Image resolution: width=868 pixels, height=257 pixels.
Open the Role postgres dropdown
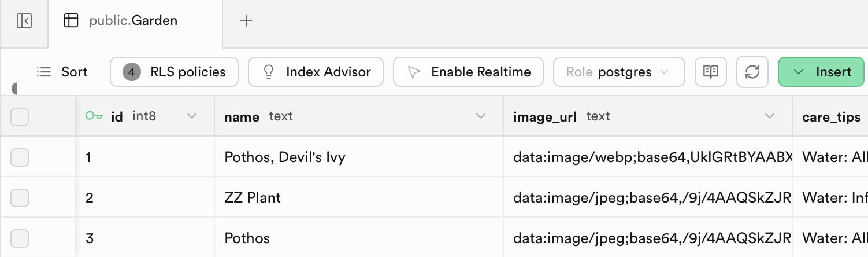click(619, 72)
